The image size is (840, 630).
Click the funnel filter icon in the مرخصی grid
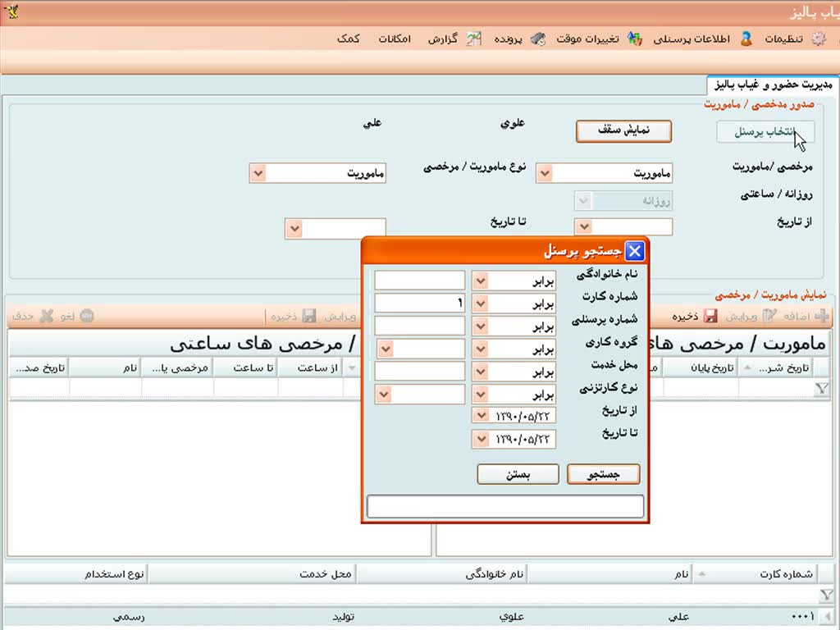pos(821,390)
